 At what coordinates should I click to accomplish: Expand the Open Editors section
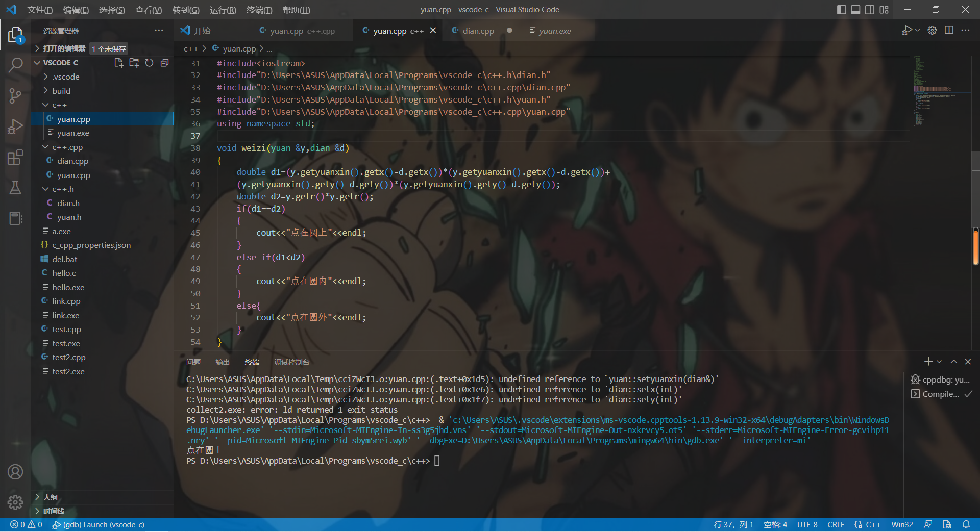point(64,48)
